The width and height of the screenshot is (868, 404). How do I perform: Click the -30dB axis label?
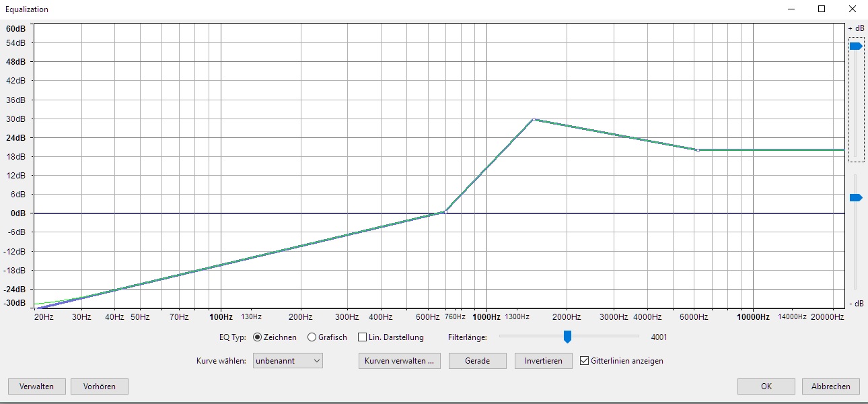point(15,303)
